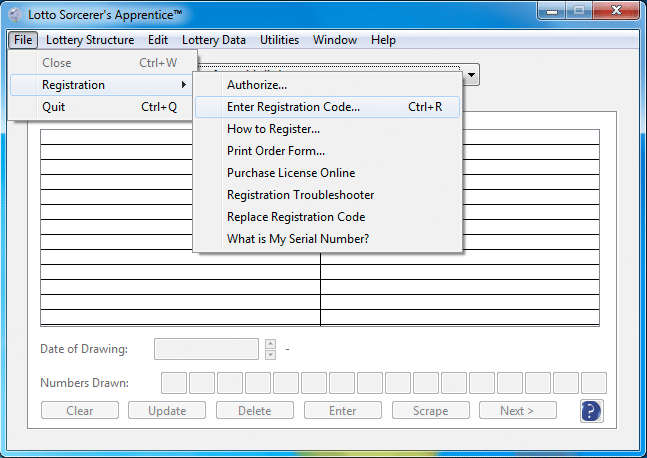Quit the application from File menu
Screen dimensions: 647x458
click(54, 107)
